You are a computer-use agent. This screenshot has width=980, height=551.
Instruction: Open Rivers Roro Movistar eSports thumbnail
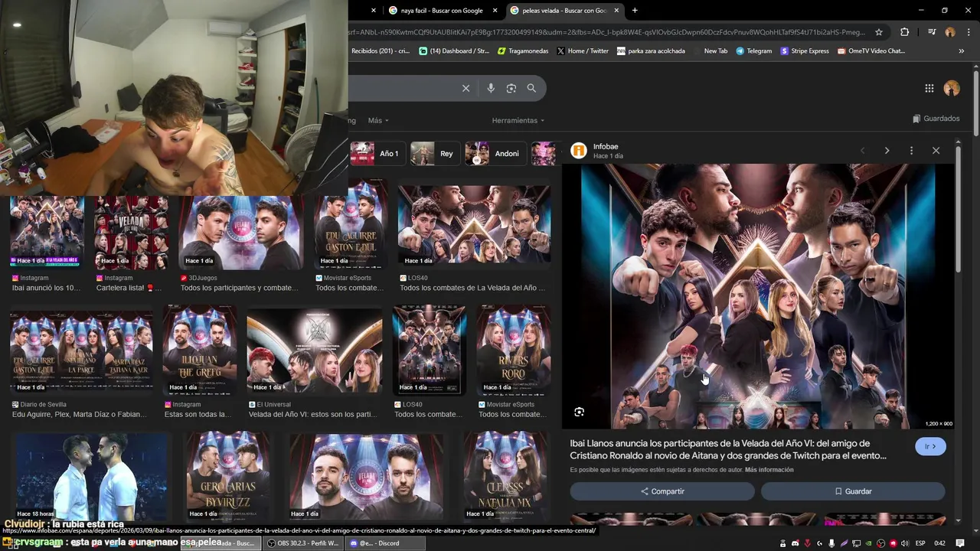pyautogui.click(x=513, y=350)
